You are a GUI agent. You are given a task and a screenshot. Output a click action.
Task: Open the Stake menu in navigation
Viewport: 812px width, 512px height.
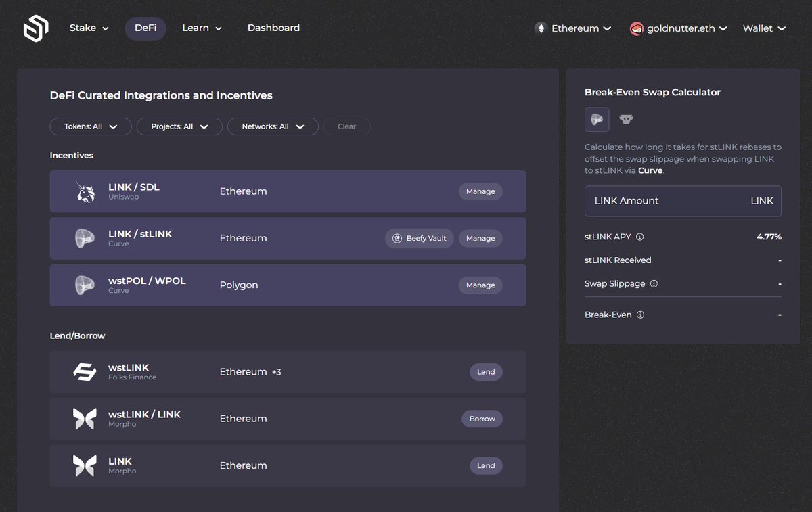point(89,28)
